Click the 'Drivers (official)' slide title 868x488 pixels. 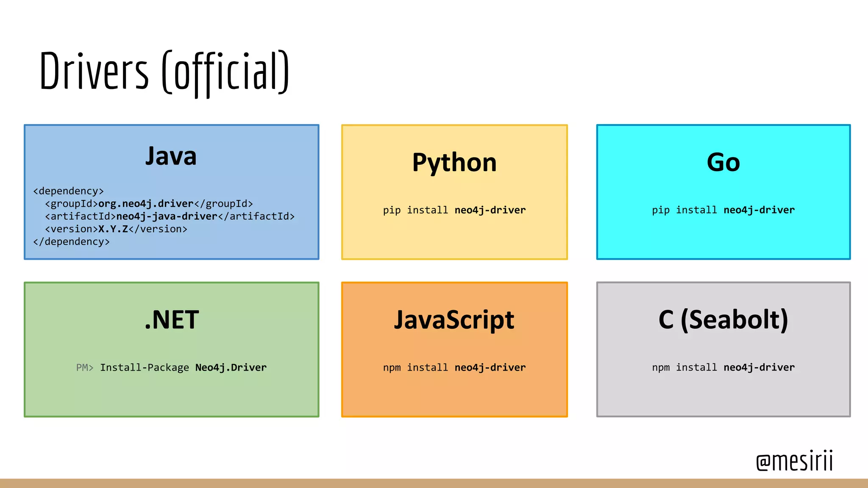click(164, 72)
